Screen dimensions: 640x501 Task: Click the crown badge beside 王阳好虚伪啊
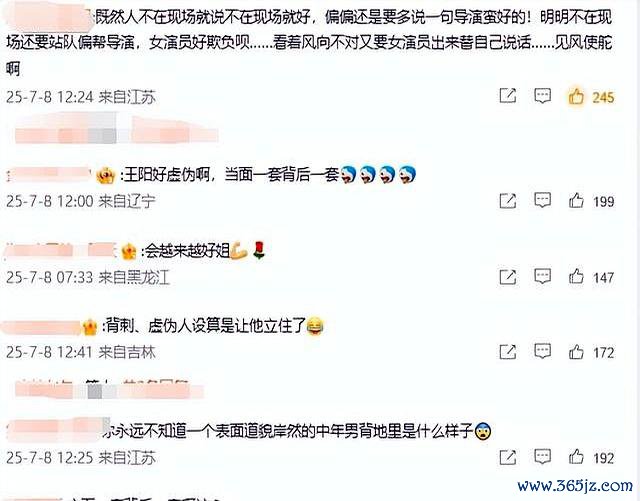click(106, 176)
